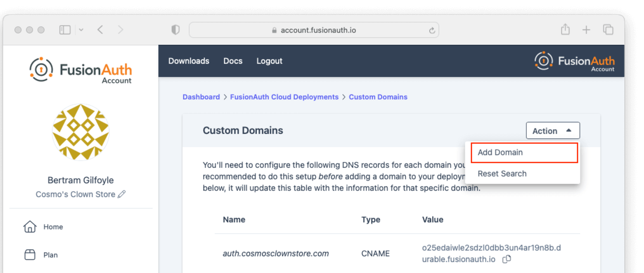
Task: Reload the current page
Action: click(432, 30)
